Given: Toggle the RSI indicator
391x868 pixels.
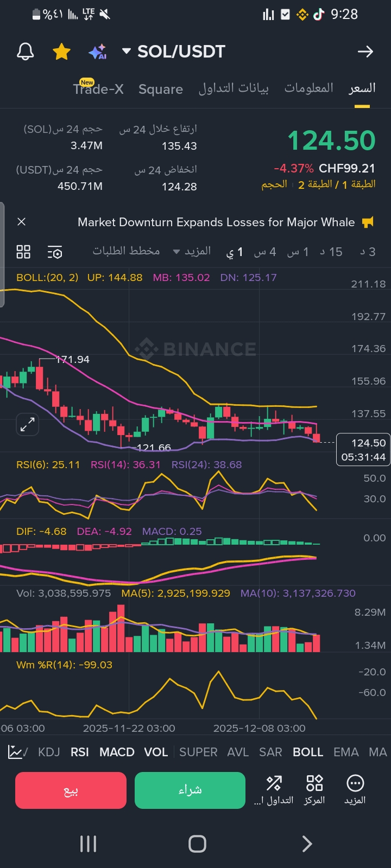Looking at the screenshot, I should click(x=80, y=752).
